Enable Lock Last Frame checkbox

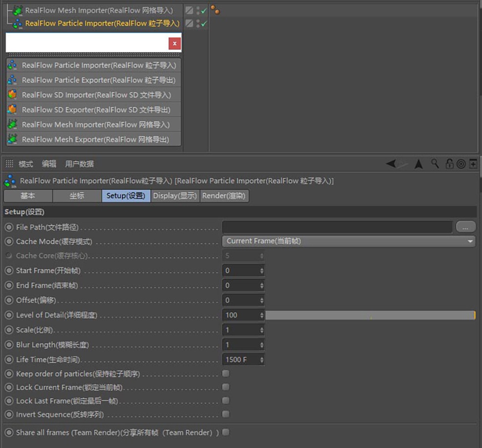pos(226,401)
